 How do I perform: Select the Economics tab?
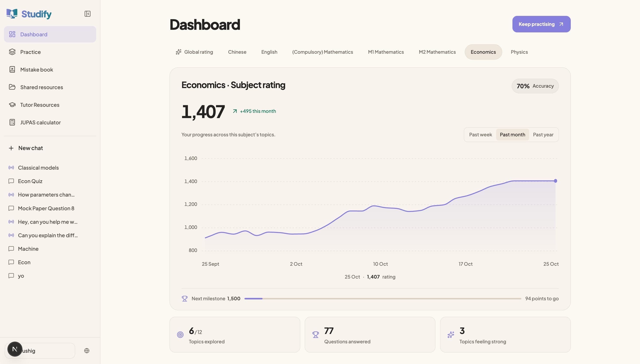coord(483,52)
